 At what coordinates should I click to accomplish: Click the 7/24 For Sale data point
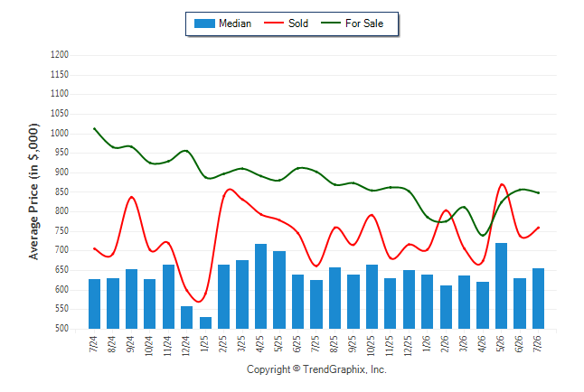(94, 129)
